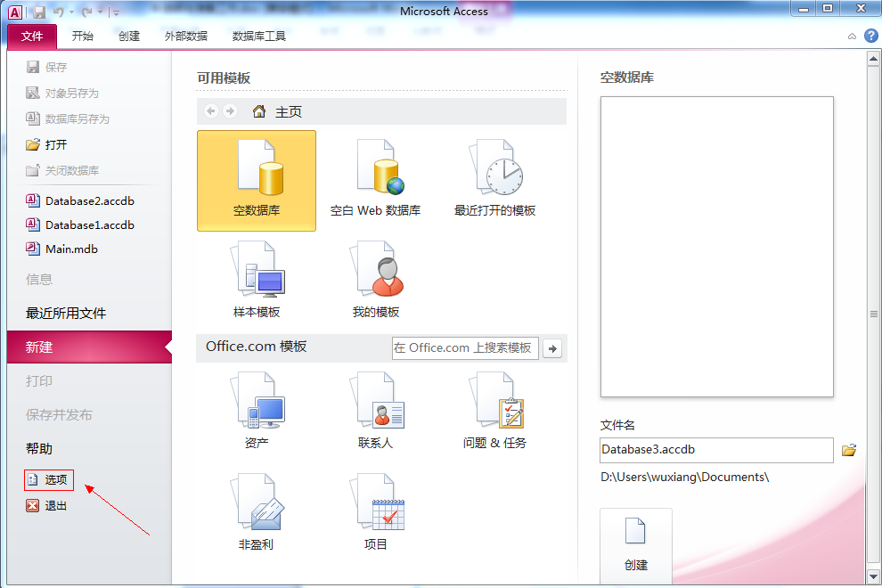882x588 pixels.
Task: Click 退出 Exit to quit Access
Action: tap(46, 505)
